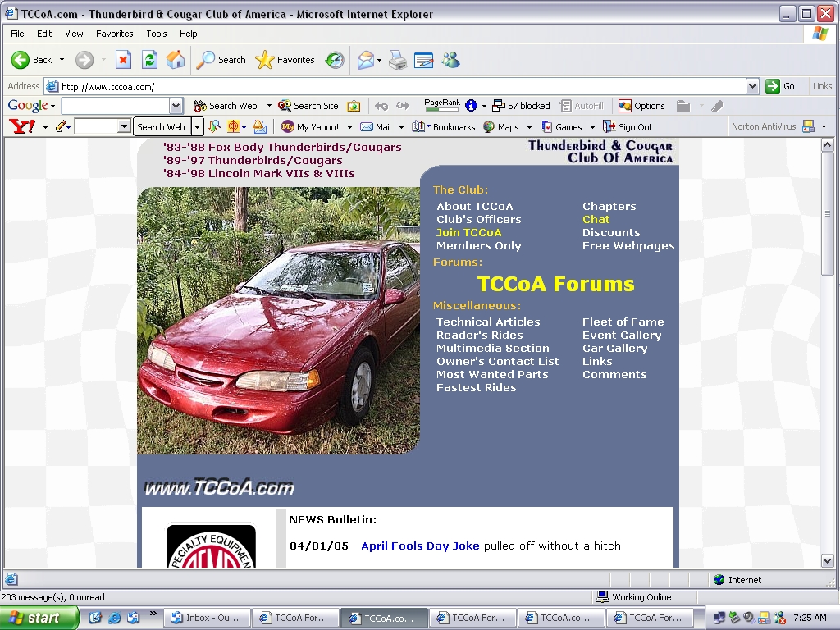840x630 pixels.
Task: Open the Tools menu
Action: coord(156,34)
